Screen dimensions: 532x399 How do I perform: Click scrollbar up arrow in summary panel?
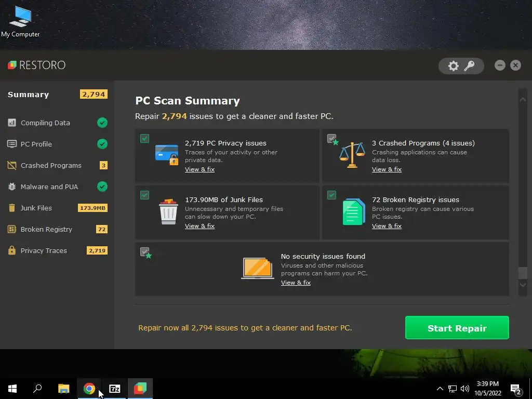click(523, 99)
